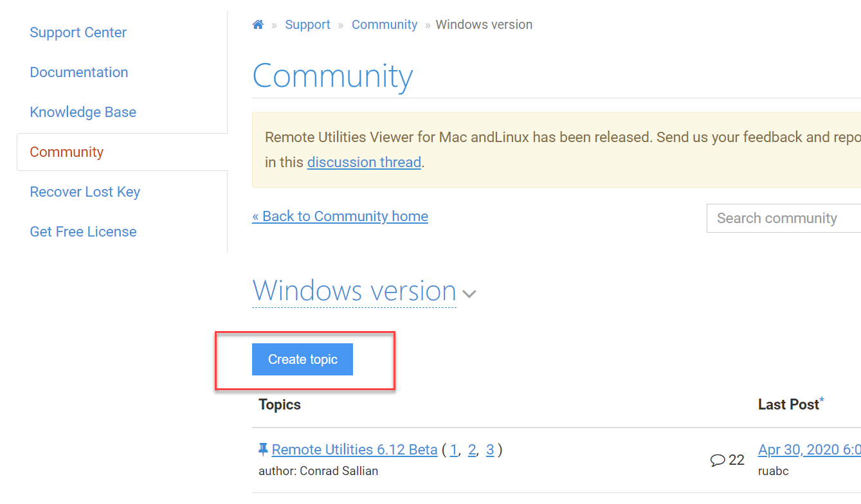Go to page 3 of the Beta topic

(490, 449)
